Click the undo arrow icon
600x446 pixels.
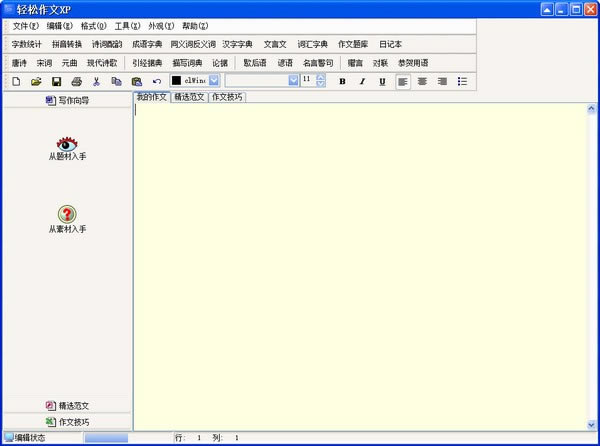tap(156, 81)
